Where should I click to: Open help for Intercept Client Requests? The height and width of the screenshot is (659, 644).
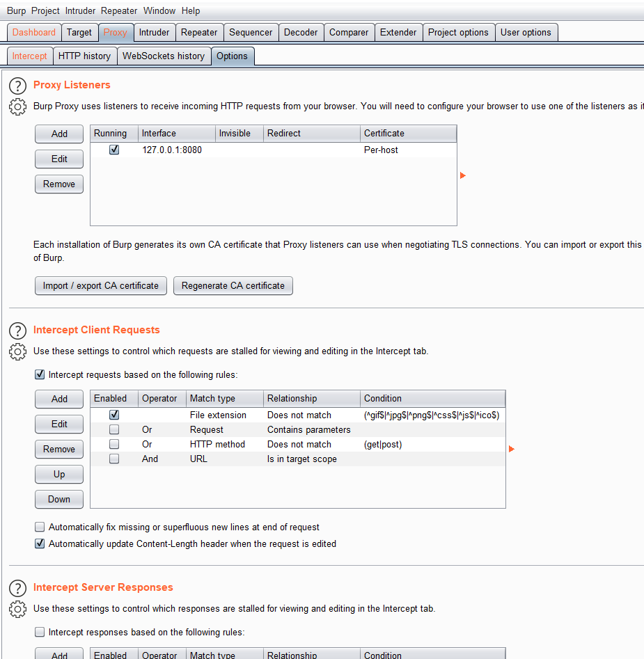[x=17, y=331]
